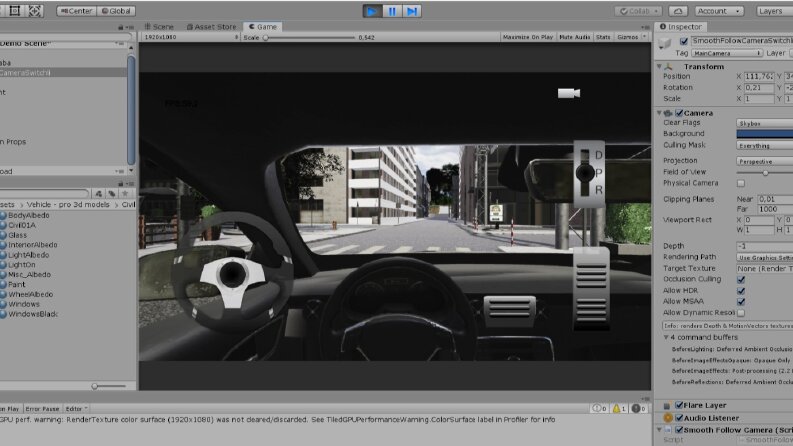This screenshot has width=793, height=446.
Task: Click the Clipping Planes Far field
Action: [775, 209]
